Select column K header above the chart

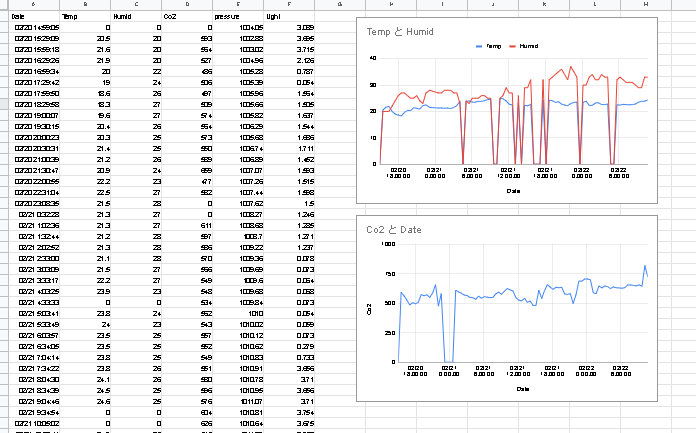coord(545,5)
